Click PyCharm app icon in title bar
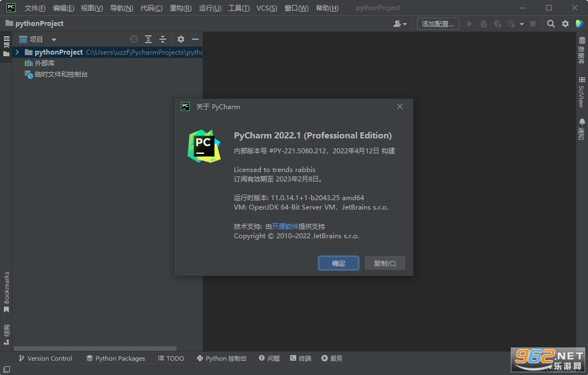The width and height of the screenshot is (588, 375). [x=11, y=8]
